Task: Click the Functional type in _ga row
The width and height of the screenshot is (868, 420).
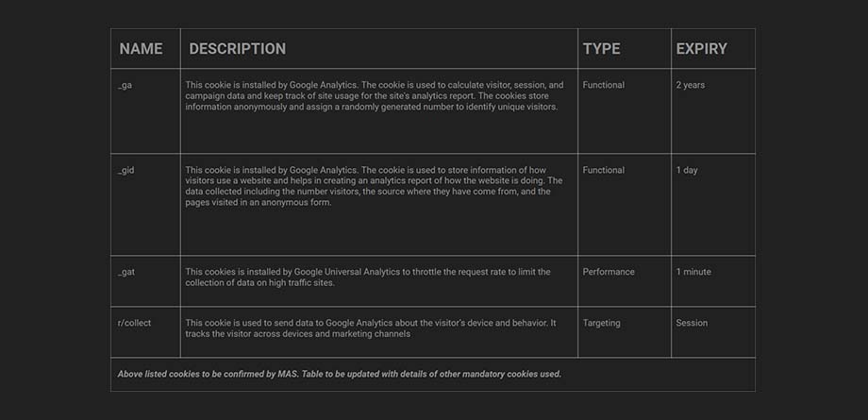Action: (603, 85)
